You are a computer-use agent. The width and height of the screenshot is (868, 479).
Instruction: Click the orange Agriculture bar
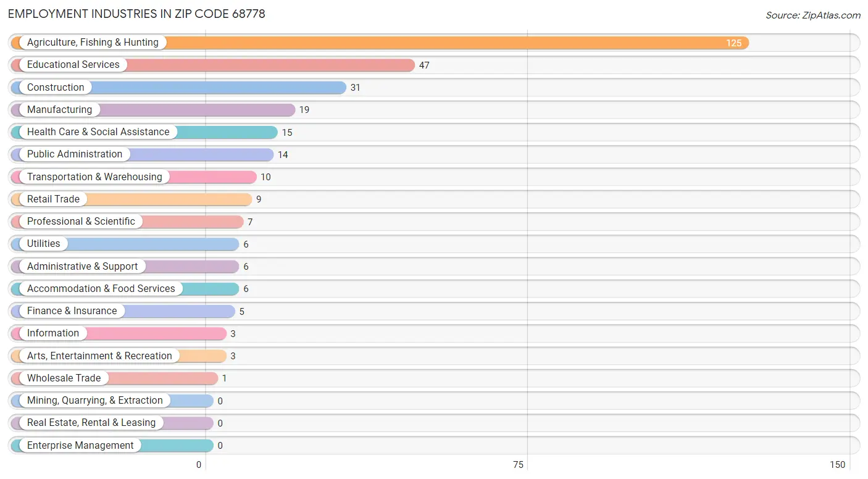(x=380, y=43)
